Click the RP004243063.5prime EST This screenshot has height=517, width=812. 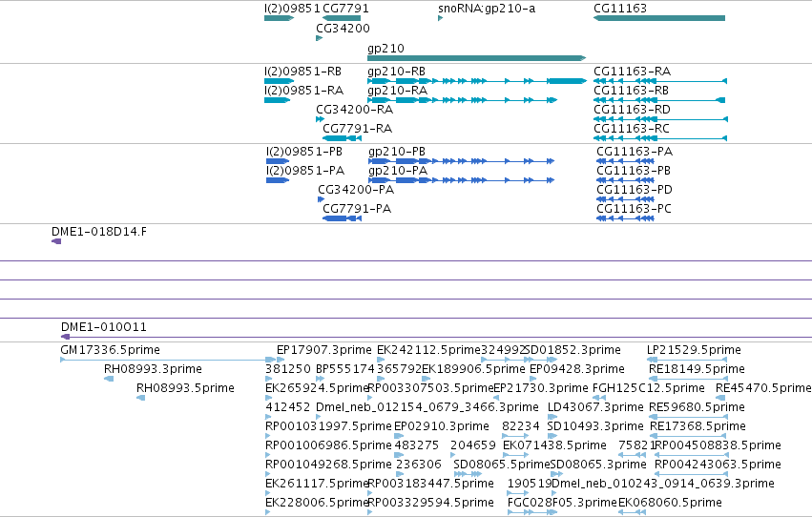coord(718,465)
